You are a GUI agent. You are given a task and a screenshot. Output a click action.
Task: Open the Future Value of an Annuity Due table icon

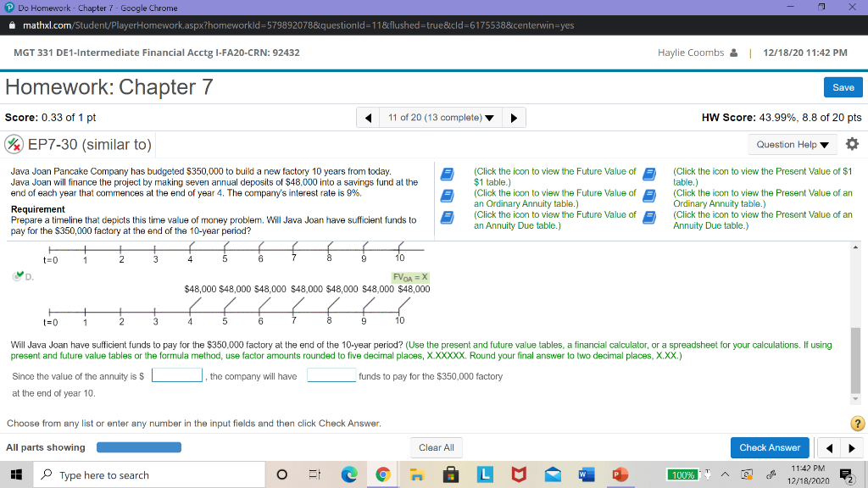point(449,219)
